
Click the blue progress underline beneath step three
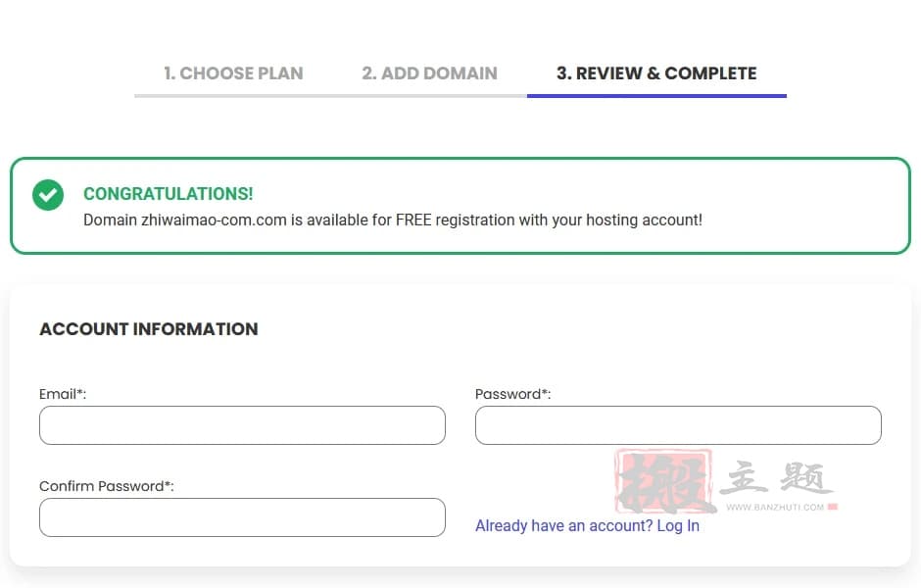[656, 96]
